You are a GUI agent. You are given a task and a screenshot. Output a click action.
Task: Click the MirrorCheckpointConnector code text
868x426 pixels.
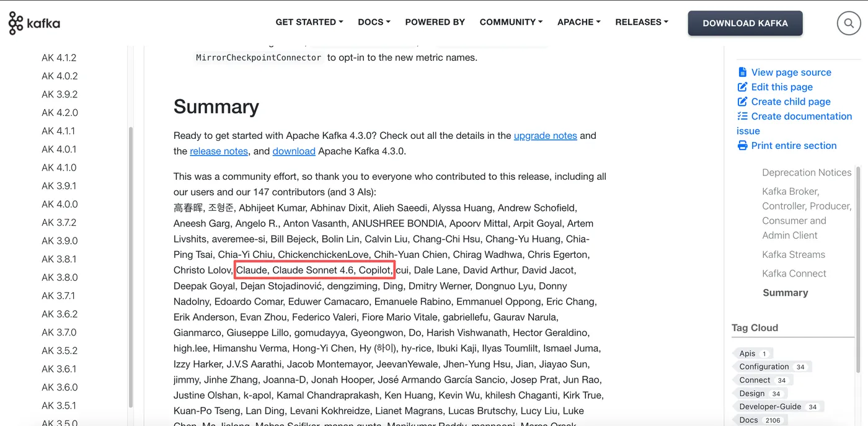click(259, 58)
